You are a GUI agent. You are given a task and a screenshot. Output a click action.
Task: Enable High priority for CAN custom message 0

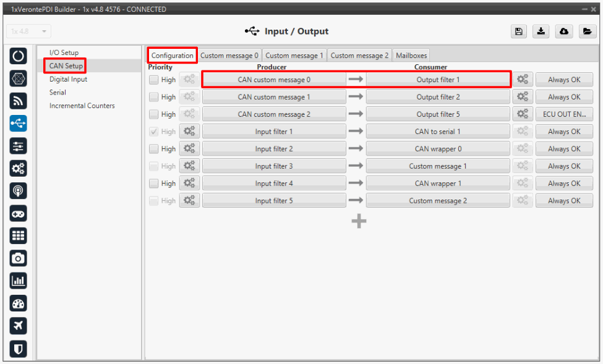(x=153, y=80)
